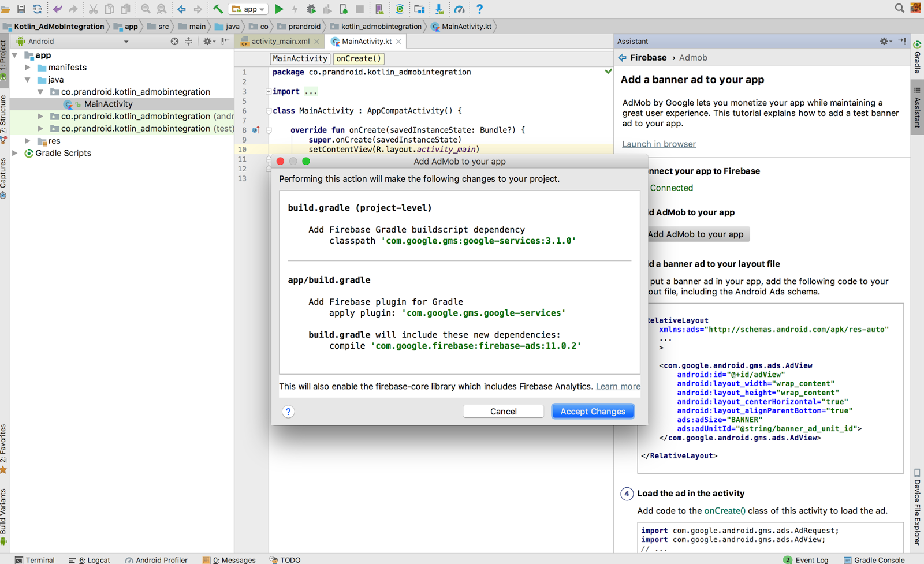Click the Open folder toolbar icon
Viewport: 924px width, 564px height.
[5, 9]
